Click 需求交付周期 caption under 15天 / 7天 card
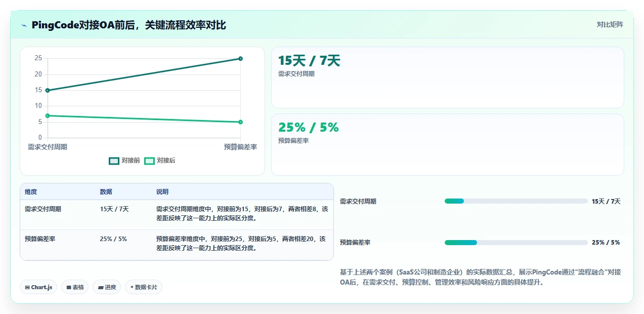Viewport: 644px width, 314px height. pos(296,74)
